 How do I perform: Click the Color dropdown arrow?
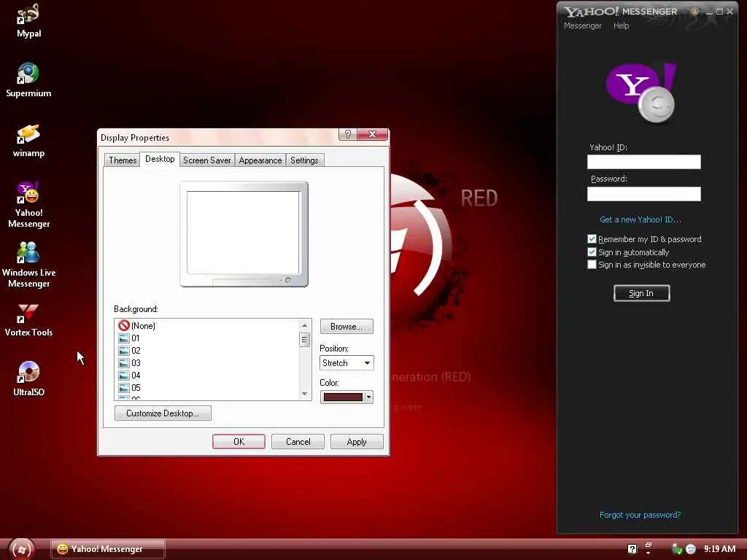point(368,397)
